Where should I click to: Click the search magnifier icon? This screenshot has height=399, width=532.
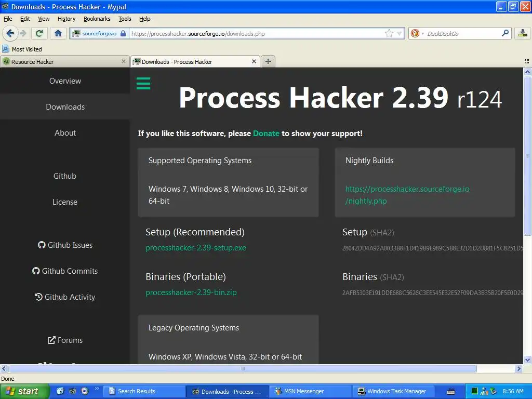(x=505, y=33)
